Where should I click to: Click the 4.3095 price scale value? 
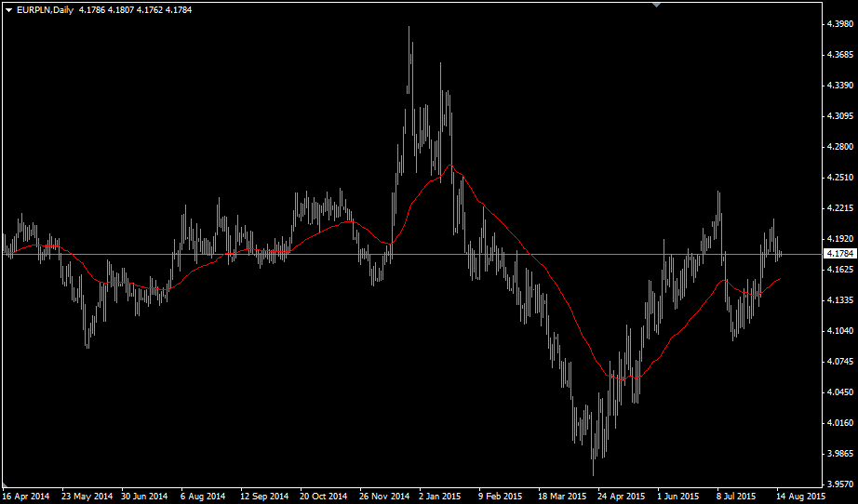point(840,116)
